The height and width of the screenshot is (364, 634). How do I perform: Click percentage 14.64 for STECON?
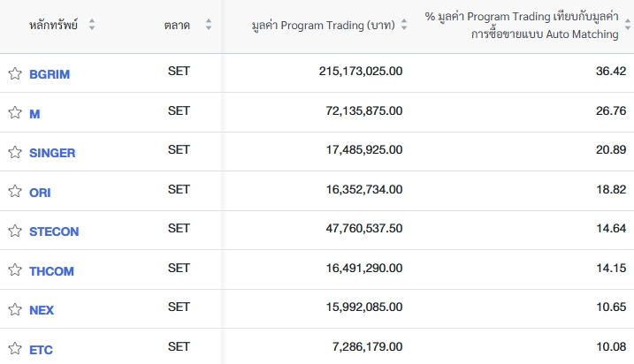pos(611,228)
